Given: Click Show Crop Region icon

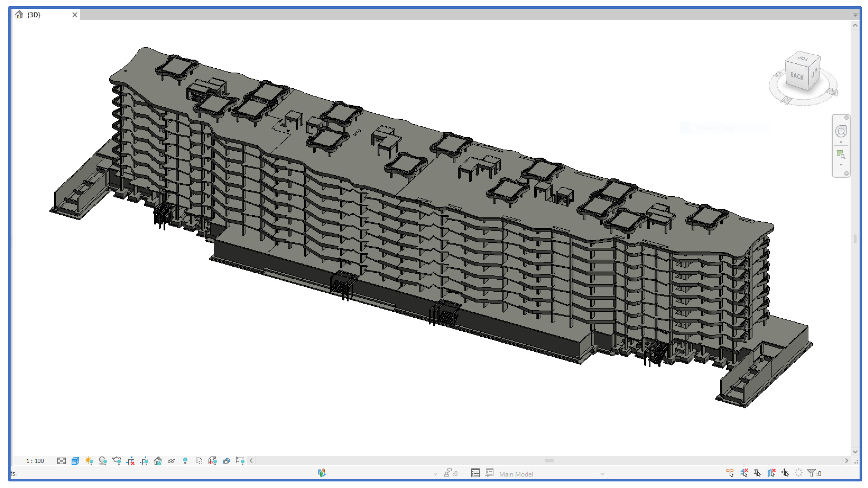Looking at the screenshot, I should click(144, 461).
